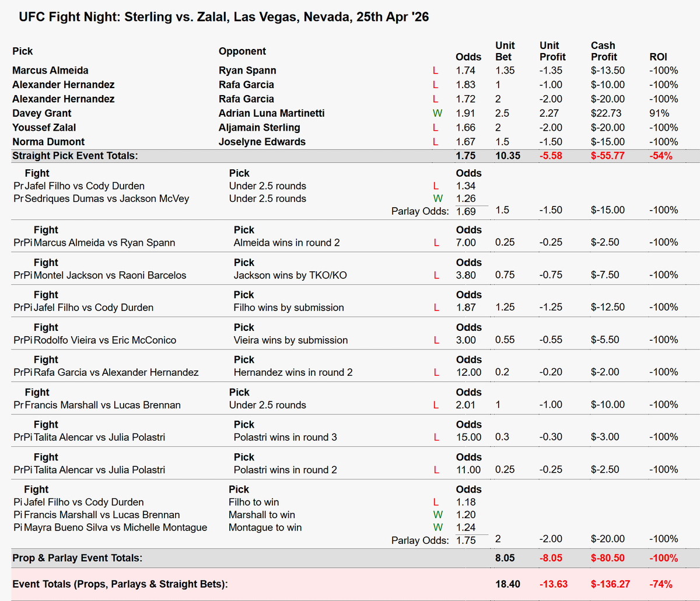This screenshot has width=700, height=601.
Task: Select 'Jackson wins by TKO/KO' pick
Action: pos(290,275)
